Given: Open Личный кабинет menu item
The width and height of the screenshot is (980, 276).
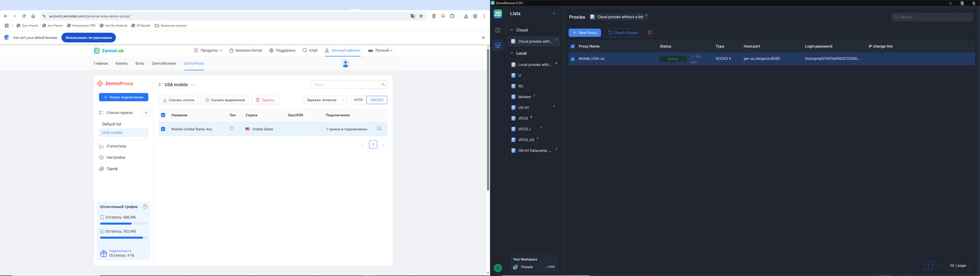Looking at the screenshot, I should point(342,51).
